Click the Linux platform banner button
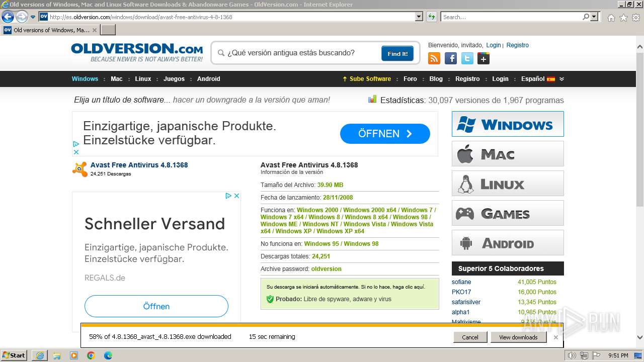The height and width of the screenshot is (362, 644). (508, 183)
